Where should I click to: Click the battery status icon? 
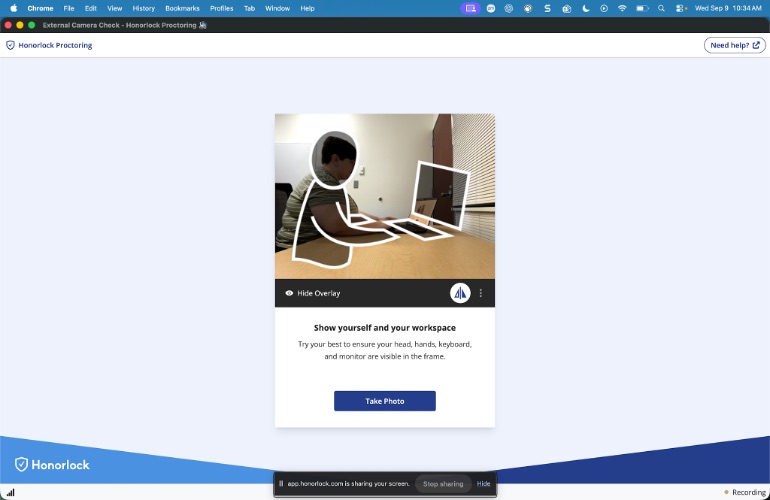click(642, 8)
